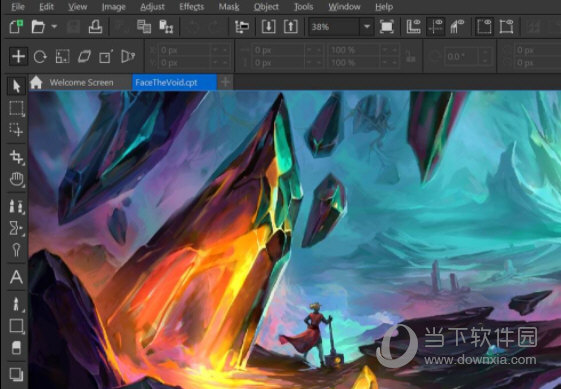561x389 pixels.
Task: Select the Dodge/Burn tool below hourglass icon
Action: point(16,250)
